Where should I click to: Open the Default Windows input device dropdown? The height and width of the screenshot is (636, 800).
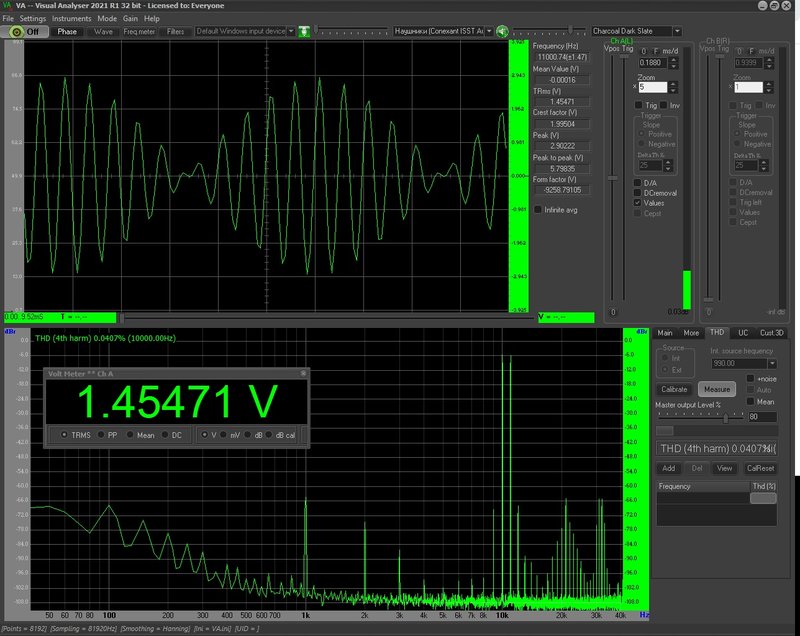point(291,32)
